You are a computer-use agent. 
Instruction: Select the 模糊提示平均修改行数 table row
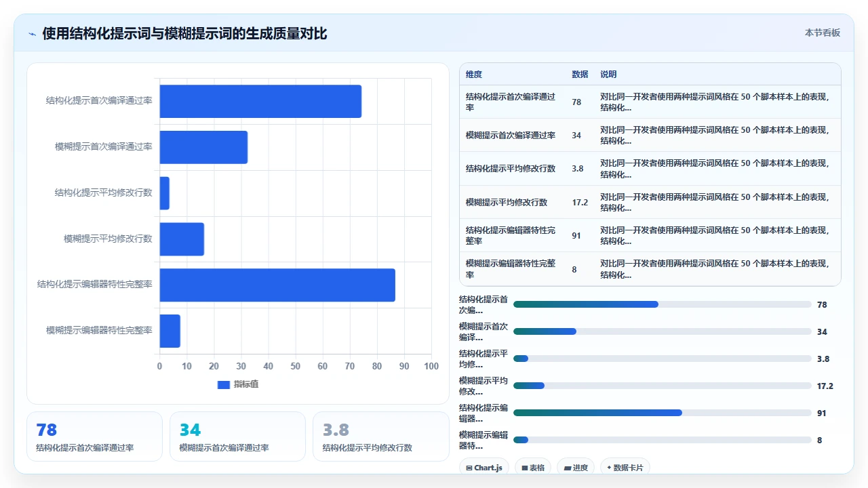pos(650,202)
